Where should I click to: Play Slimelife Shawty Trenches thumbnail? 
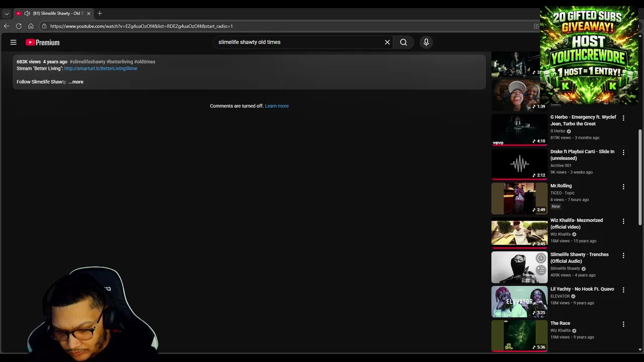click(519, 267)
